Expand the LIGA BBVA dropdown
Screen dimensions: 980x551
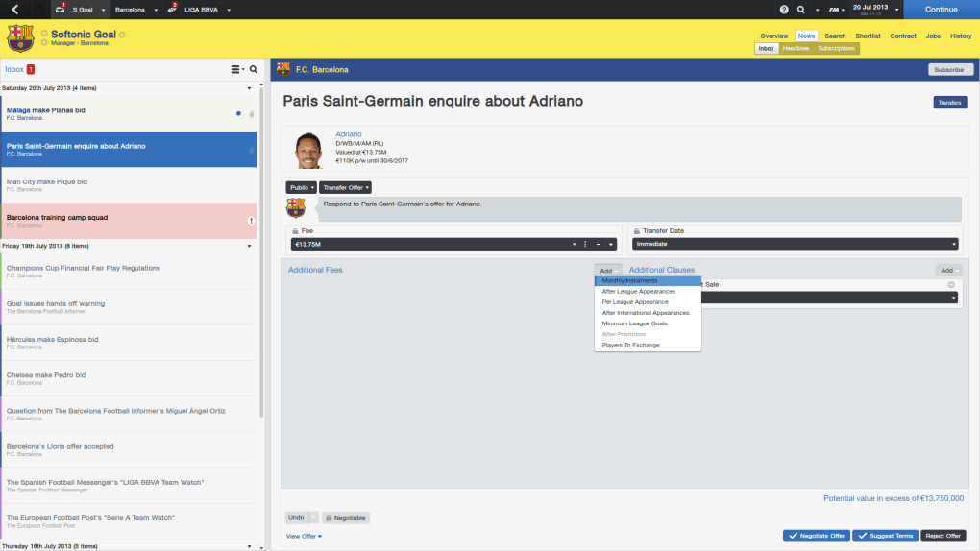(229, 10)
